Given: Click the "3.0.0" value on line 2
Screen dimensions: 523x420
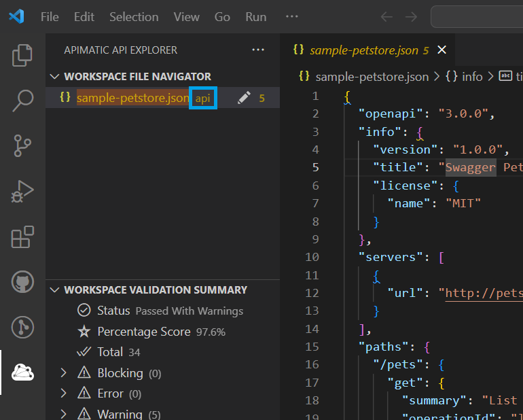Looking at the screenshot, I should click(x=463, y=114).
